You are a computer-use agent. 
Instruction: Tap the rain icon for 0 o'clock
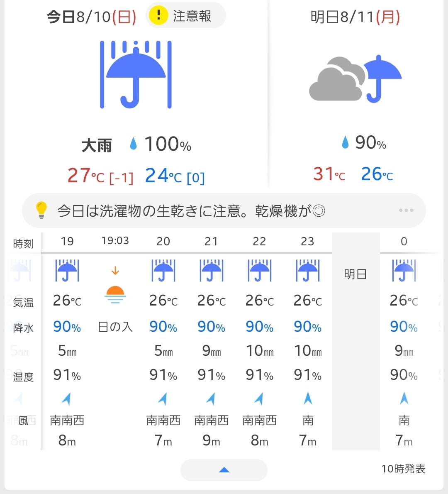pos(404,271)
